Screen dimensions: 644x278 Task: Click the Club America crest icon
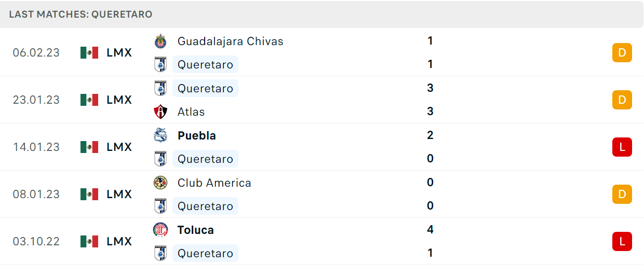[x=160, y=183]
